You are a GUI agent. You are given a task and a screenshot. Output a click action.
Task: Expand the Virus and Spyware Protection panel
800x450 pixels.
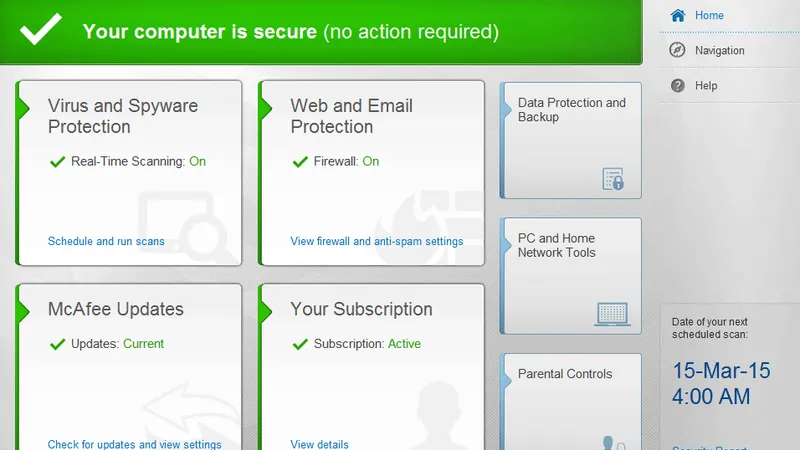[123, 116]
